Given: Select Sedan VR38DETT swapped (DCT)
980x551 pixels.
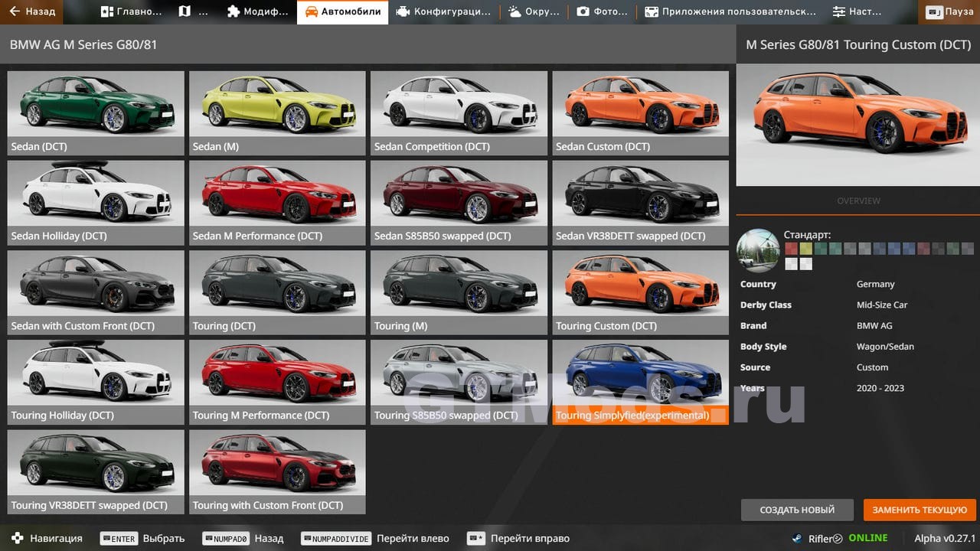Looking at the screenshot, I should click(x=641, y=203).
